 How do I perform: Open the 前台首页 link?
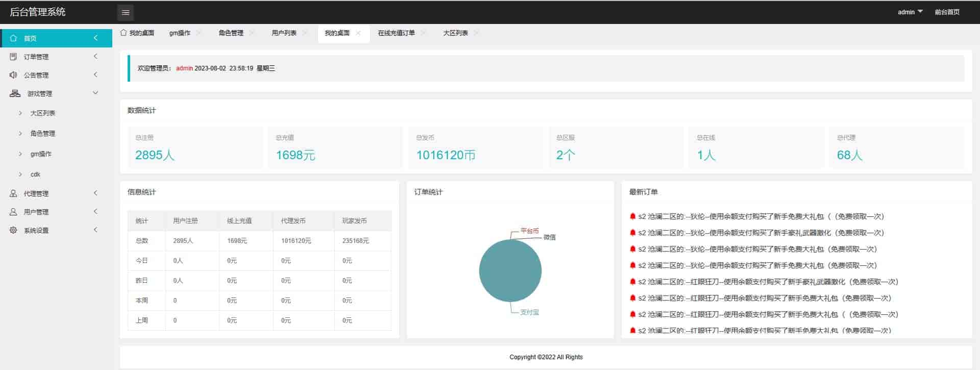pos(947,12)
